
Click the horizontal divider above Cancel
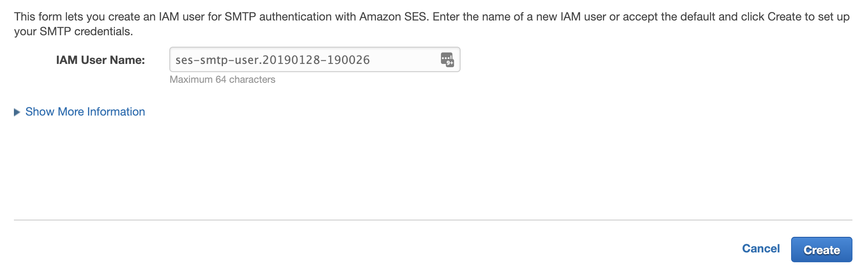tap(433, 220)
